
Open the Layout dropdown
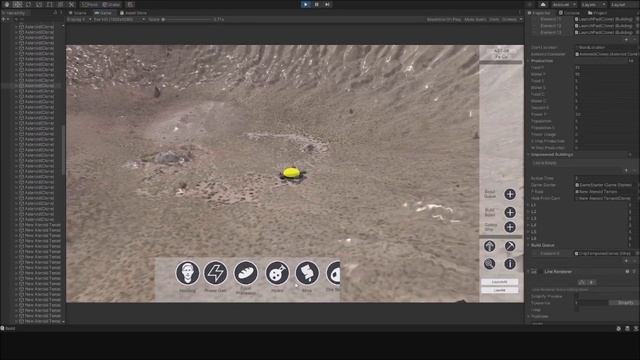[623, 4]
